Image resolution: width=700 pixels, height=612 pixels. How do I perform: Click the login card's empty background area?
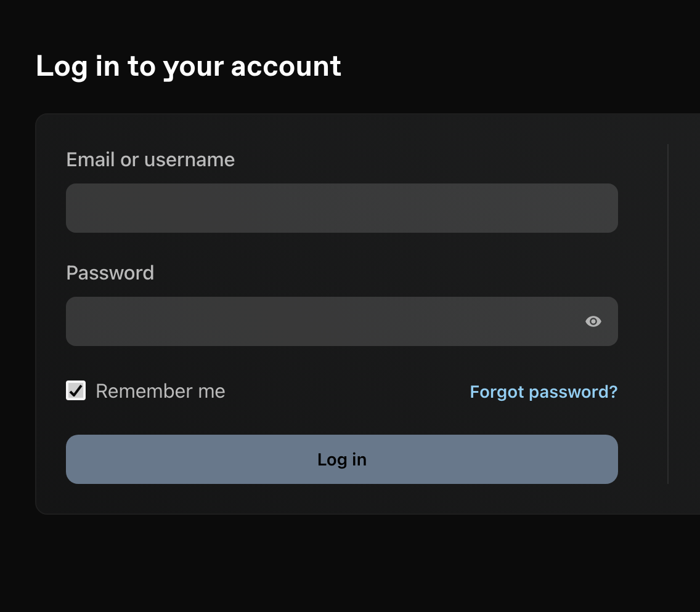click(x=357, y=499)
